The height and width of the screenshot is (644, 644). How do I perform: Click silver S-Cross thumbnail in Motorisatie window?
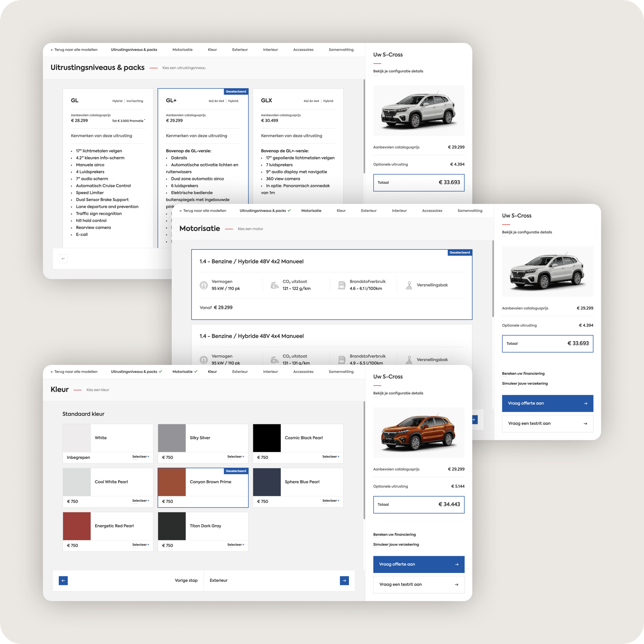[547, 272]
